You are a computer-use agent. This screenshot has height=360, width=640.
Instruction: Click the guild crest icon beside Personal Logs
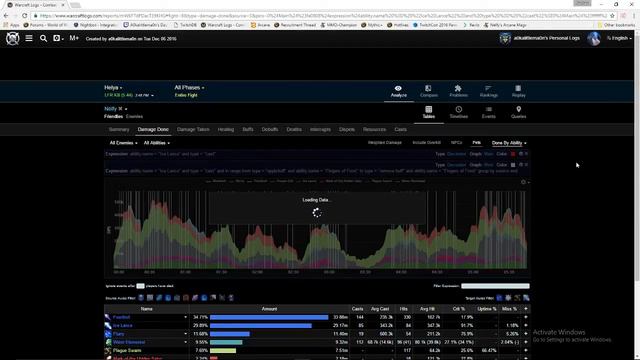point(505,38)
